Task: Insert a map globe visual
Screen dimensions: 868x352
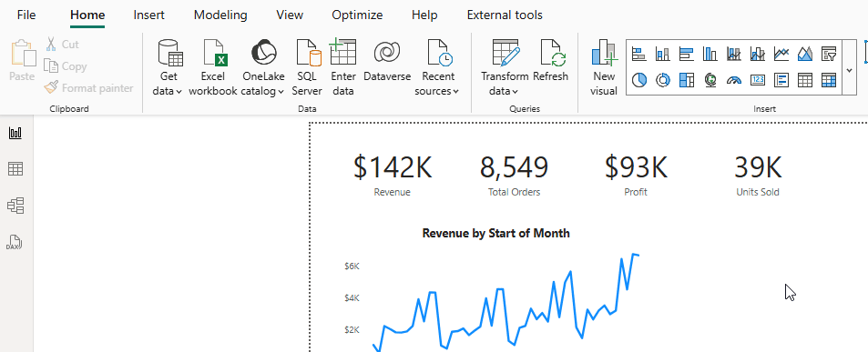Action: [x=710, y=80]
